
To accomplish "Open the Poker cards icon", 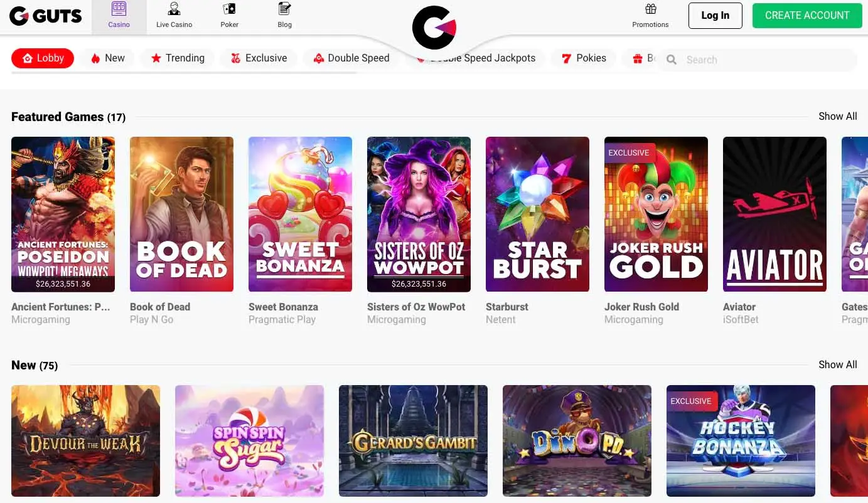I will tap(229, 9).
